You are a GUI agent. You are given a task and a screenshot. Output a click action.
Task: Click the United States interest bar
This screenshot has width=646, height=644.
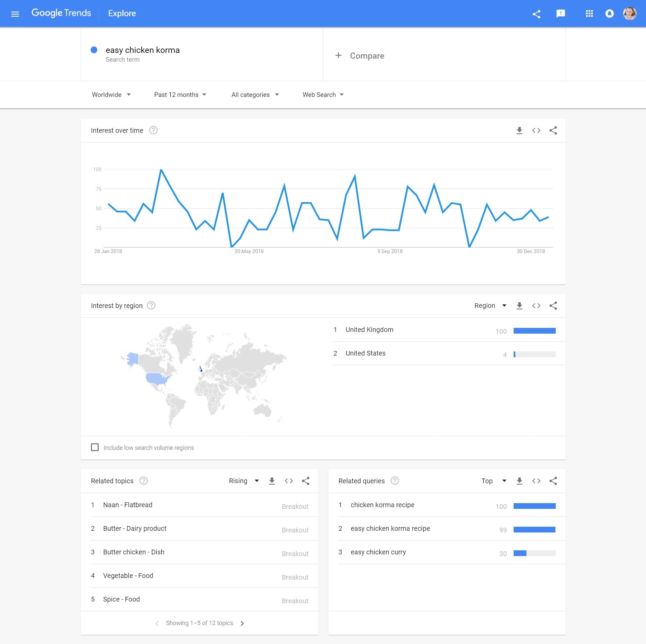[x=535, y=355]
